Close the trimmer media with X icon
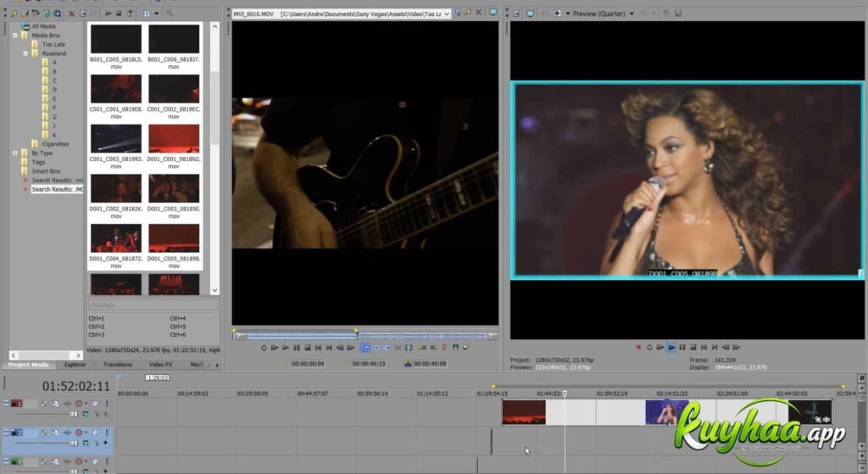The height and width of the screenshot is (474, 868). coord(478,13)
